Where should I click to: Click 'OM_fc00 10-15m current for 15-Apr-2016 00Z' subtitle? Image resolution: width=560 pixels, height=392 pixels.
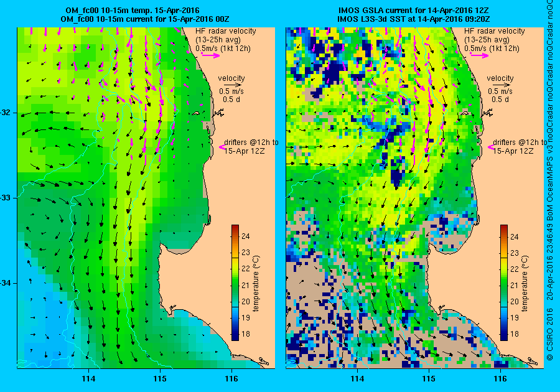tap(144, 19)
